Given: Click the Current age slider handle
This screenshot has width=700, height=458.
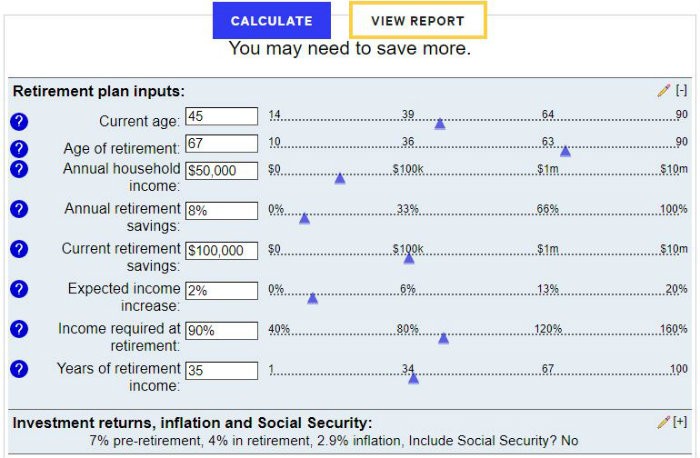Looking at the screenshot, I should coord(439,124).
